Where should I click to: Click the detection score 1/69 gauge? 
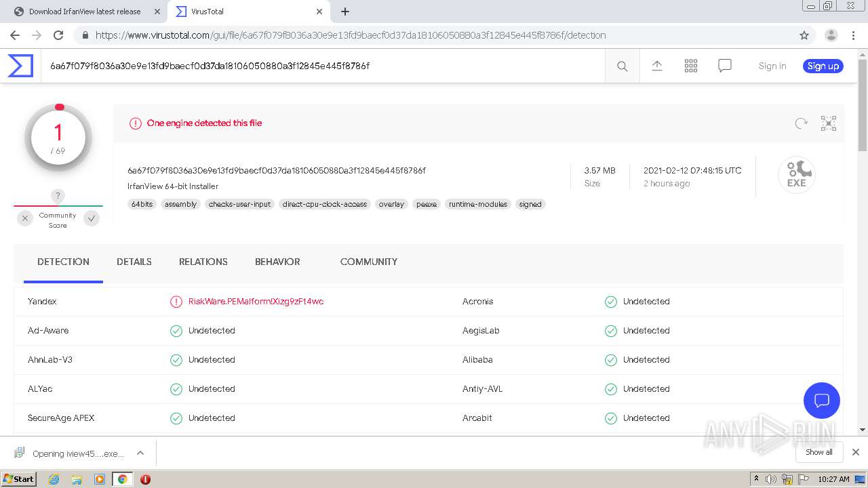(x=58, y=138)
